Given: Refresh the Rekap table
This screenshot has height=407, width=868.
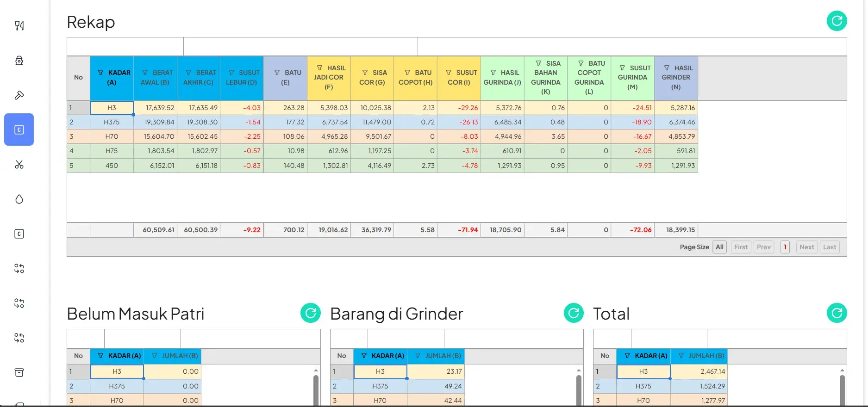Looking at the screenshot, I should (x=837, y=21).
